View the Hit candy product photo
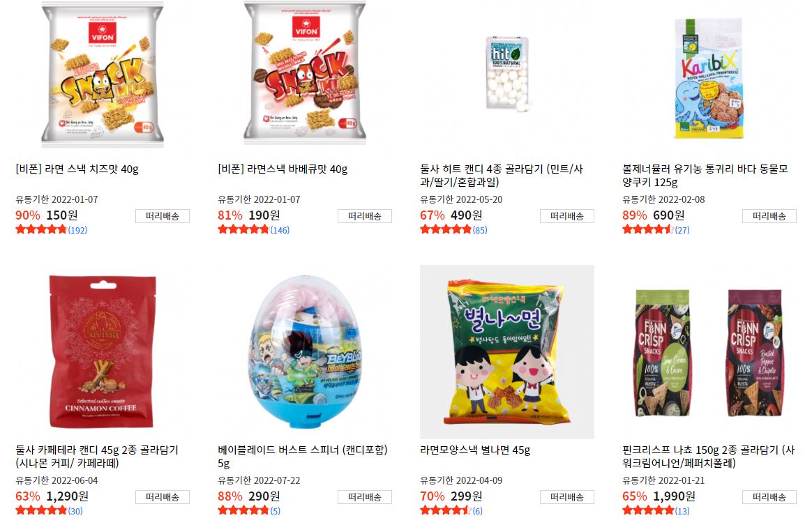Viewport: 812px width, 518px height. tap(507, 75)
